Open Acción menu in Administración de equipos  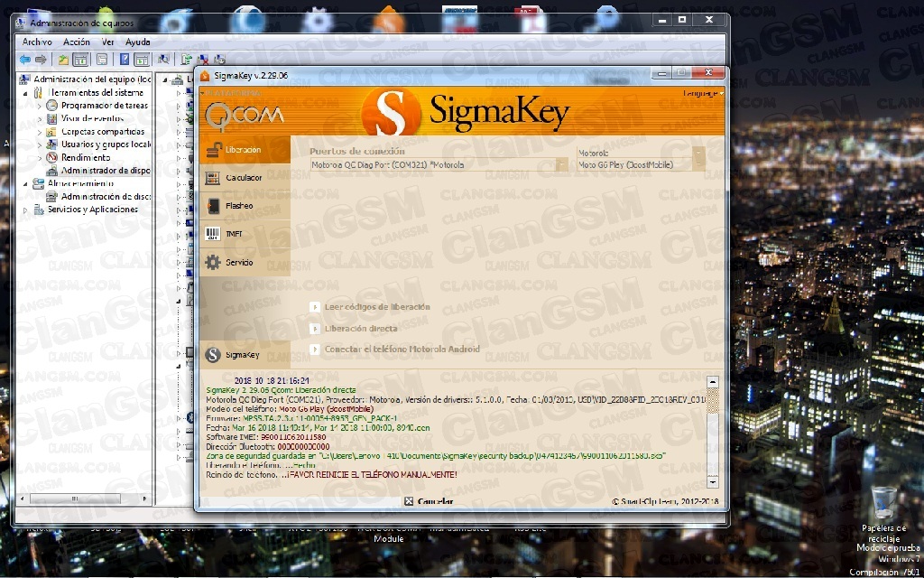coord(77,42)
